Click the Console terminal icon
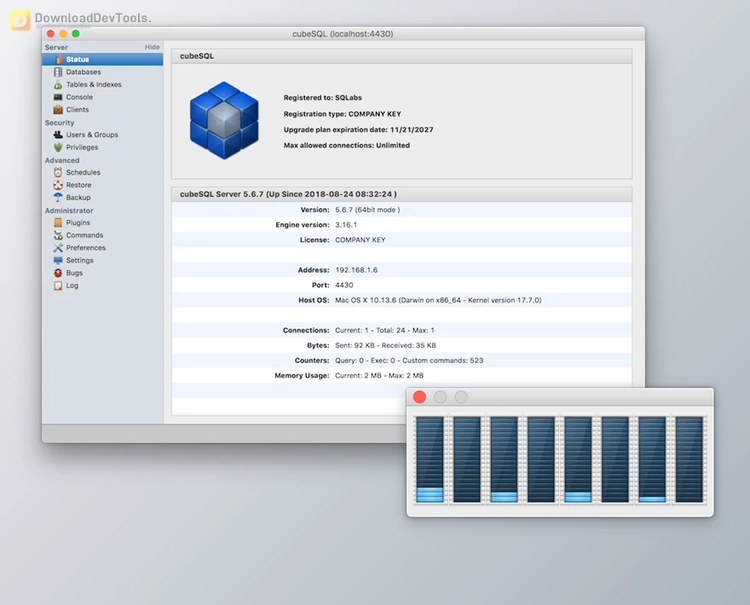 (x=58, y=97)
